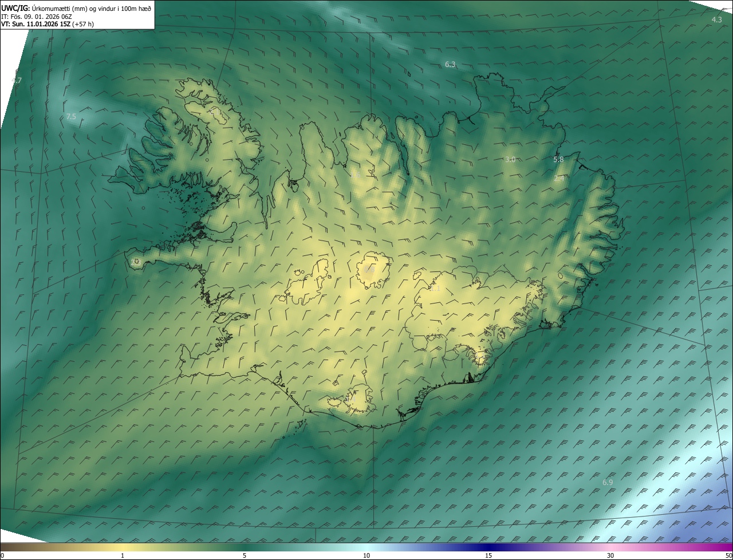Click the map value label '6.9'
Image resolution: width=733 pixels, height=560 pixels.
pos(608,482)
